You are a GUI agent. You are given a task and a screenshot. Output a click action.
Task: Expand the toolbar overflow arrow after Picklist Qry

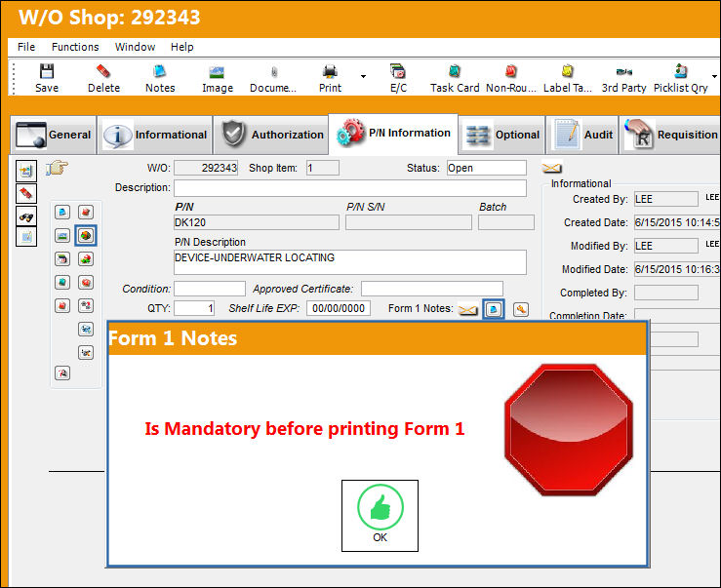click(714, 76)
